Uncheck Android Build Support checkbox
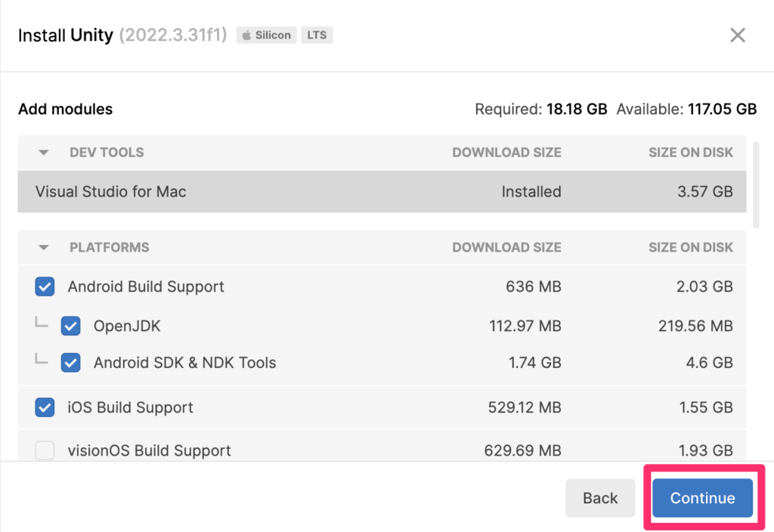Screen dimensions: 774x532 pos(45,287)
